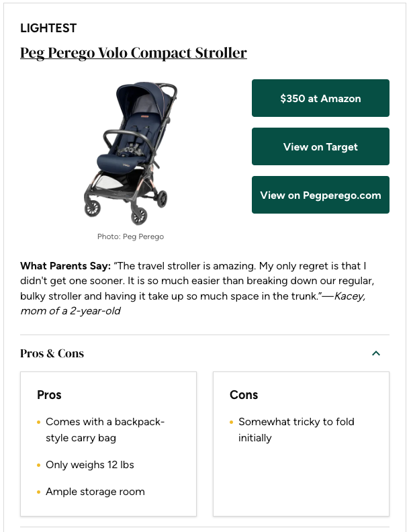Click the yellow bullet beside Somewhat tricky to fold
Viewport: 411px width, 532px height.
pos(232,422)
